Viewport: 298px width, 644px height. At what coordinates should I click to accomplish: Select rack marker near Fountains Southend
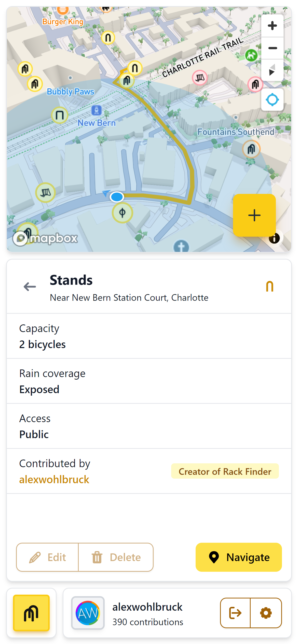pyautogui.click(x=251, y=149)
